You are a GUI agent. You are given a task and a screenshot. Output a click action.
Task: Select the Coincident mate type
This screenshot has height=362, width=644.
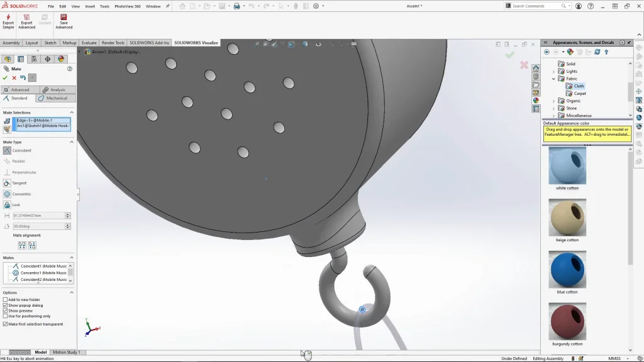8,151
